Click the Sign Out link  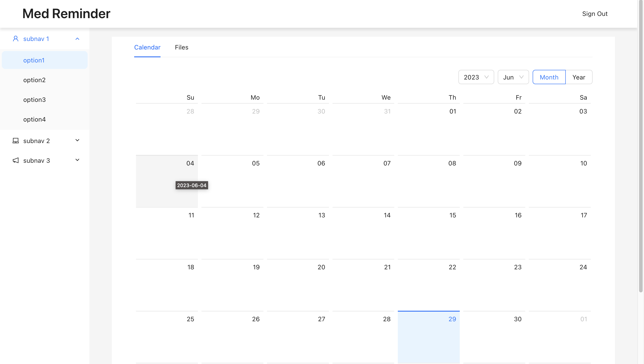point(595,14)
